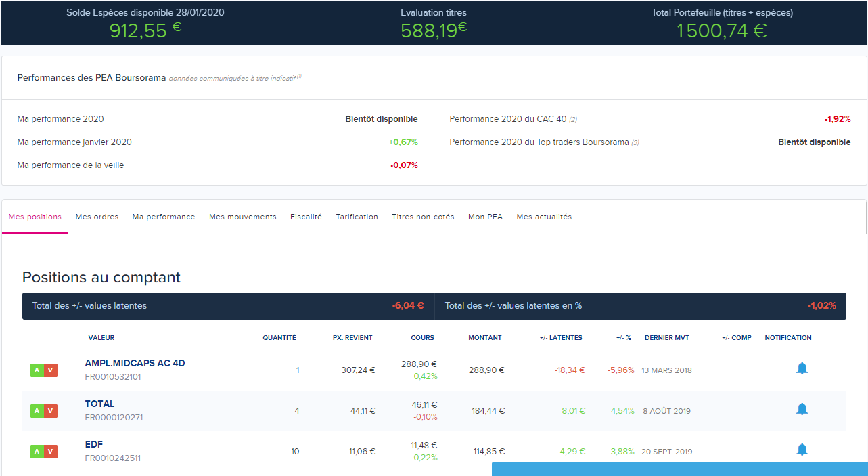The height and width of the screenshot is (476, 868).
Task: Click the 13 MARS 2018 date
Action: coord(666,370)
